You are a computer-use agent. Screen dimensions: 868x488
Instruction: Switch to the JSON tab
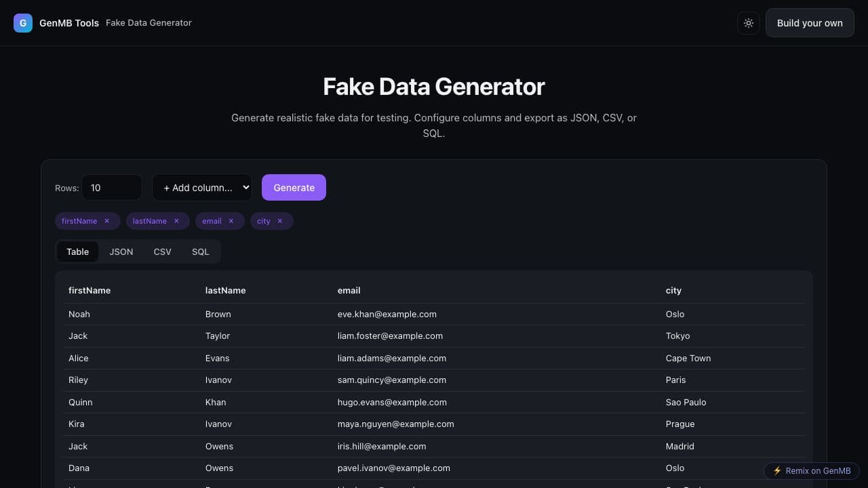[x=121, y=251]
